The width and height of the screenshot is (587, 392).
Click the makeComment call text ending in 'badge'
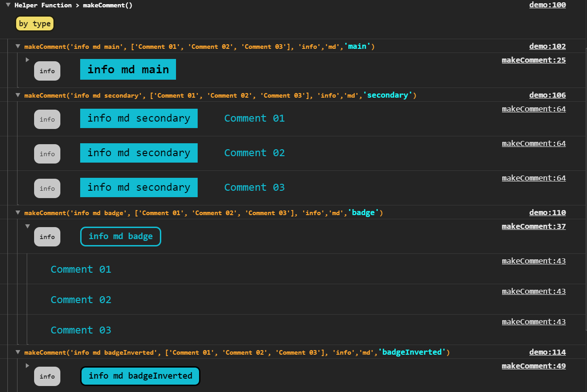(x=204, y=213)
